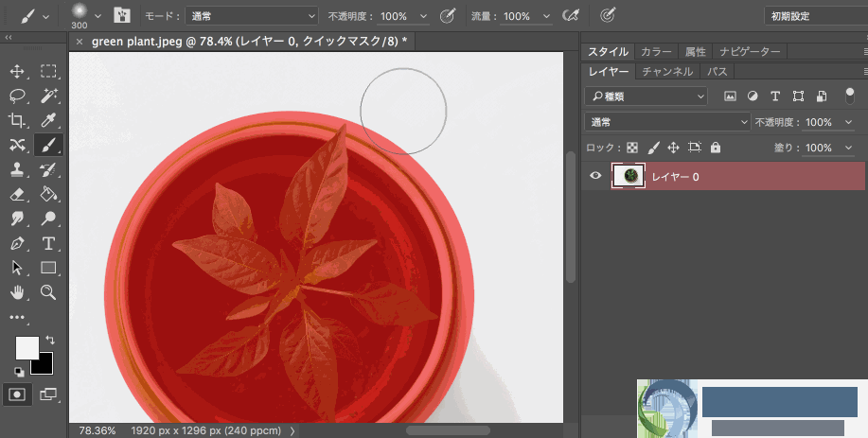Select the Rectangular Marquee tool
This screenshot has height=438, width=868.
click(48, 71)
